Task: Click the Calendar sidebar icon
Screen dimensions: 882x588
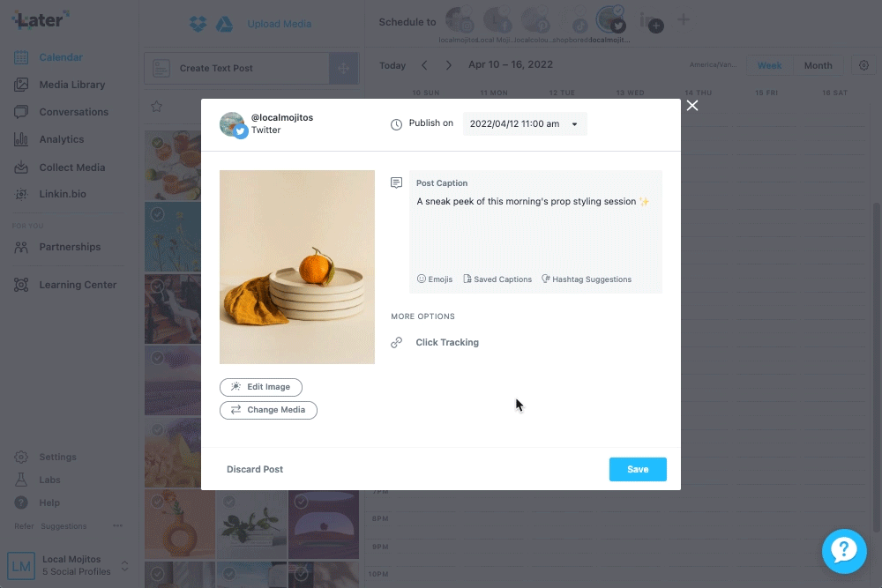Action: pyautogui.click(x=21, y=57)
